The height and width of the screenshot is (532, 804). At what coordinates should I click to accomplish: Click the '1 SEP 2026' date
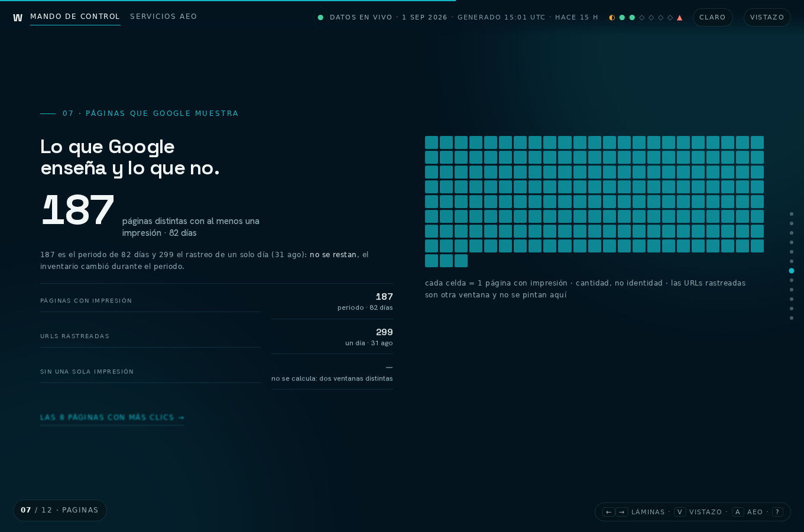coord(424,18)
